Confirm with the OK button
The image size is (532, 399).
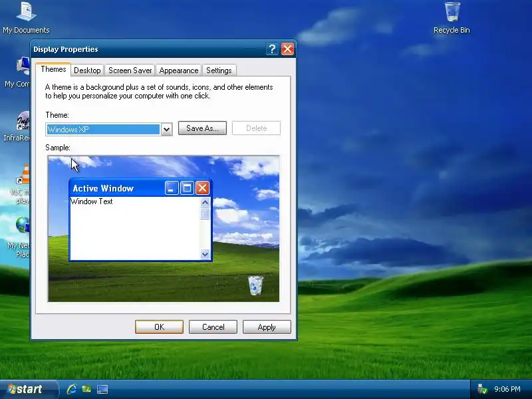159,327
